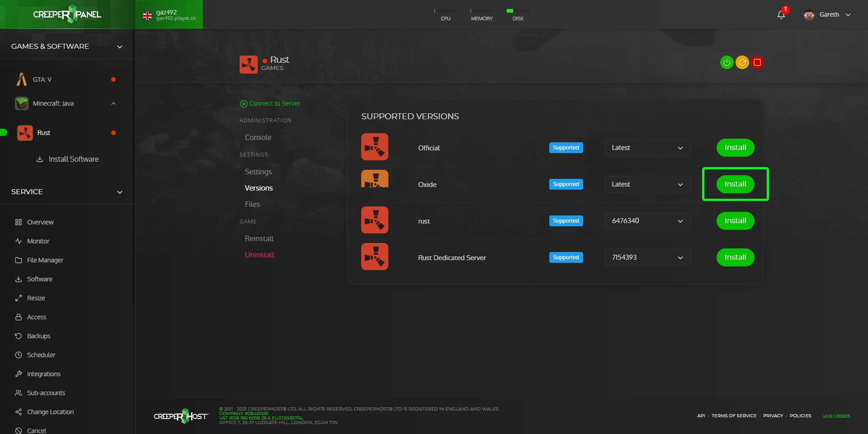868x434 pixels.
Task: Select the Reinstall menu item
Action: [259, 238]
